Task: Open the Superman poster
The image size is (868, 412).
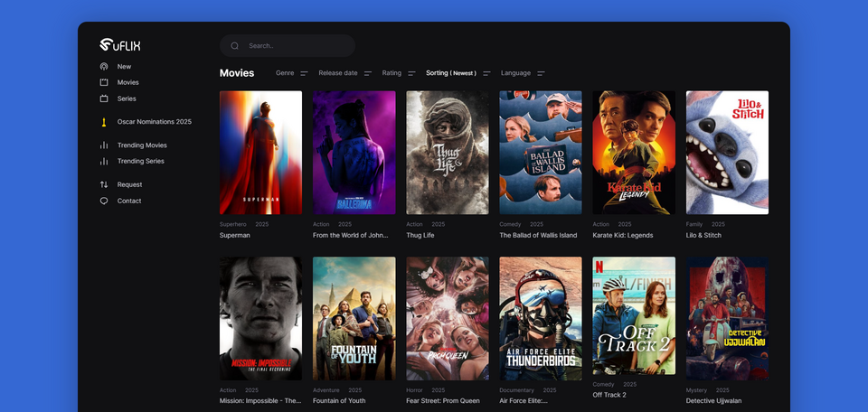Action: click(260, 153)
